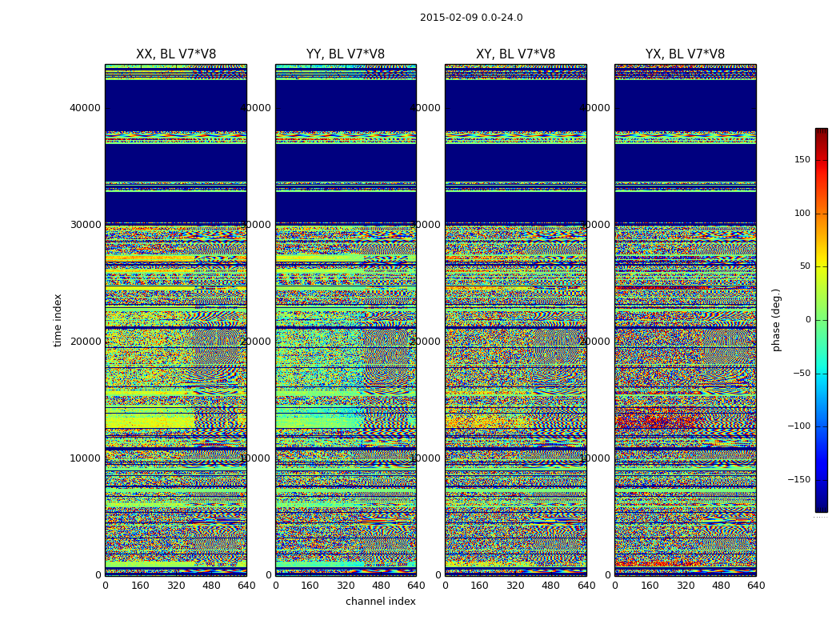Click the 640 x-tick under YX plot

point(756,586)
